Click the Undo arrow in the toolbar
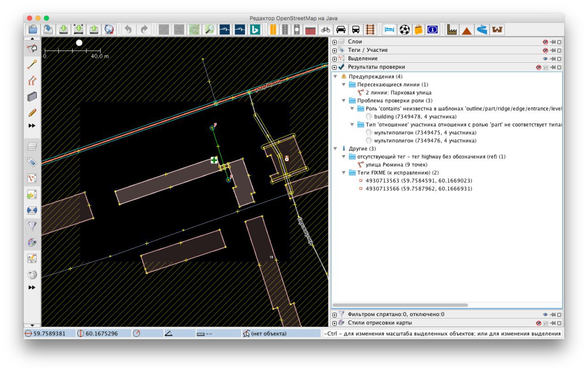This screenshot has width=588, height=373. [128, 30]
